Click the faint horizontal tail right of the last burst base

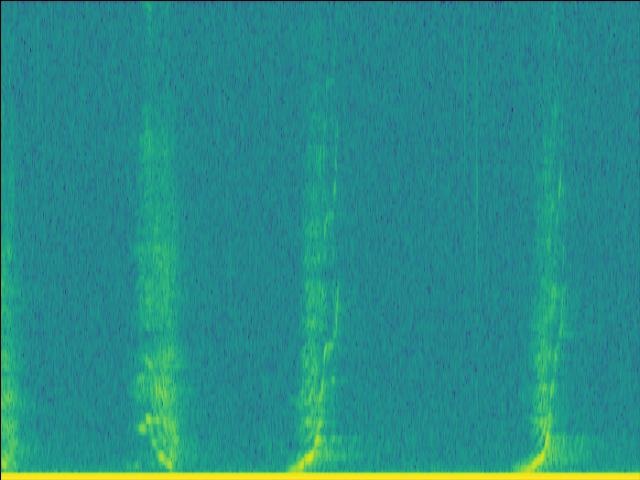(580, 441)
